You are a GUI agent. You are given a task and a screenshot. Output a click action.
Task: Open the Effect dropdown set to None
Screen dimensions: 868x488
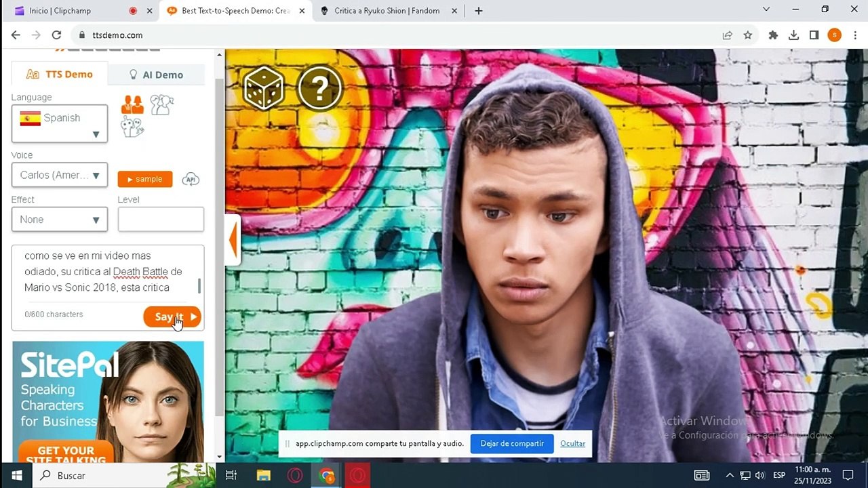tap(60, 220)
